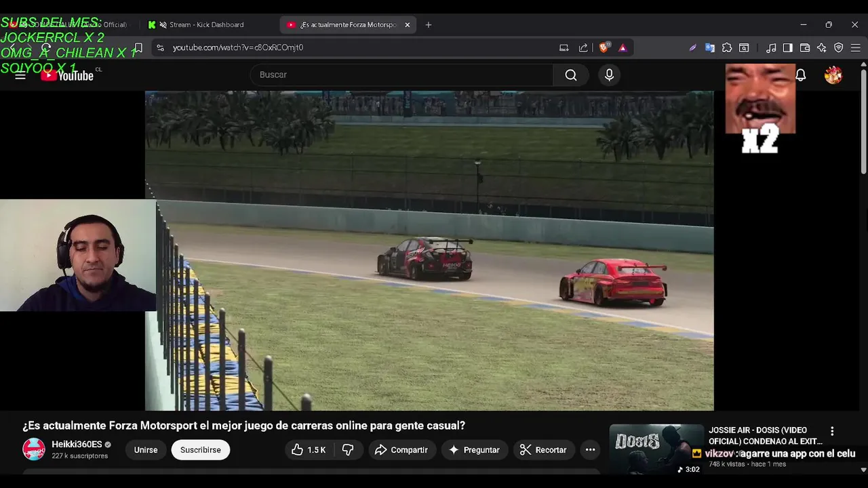The height and width of the screenshot is (488, 868).
Task: Unmute the Stream - Kick Dashboard tab
Action: click(163, 25)
